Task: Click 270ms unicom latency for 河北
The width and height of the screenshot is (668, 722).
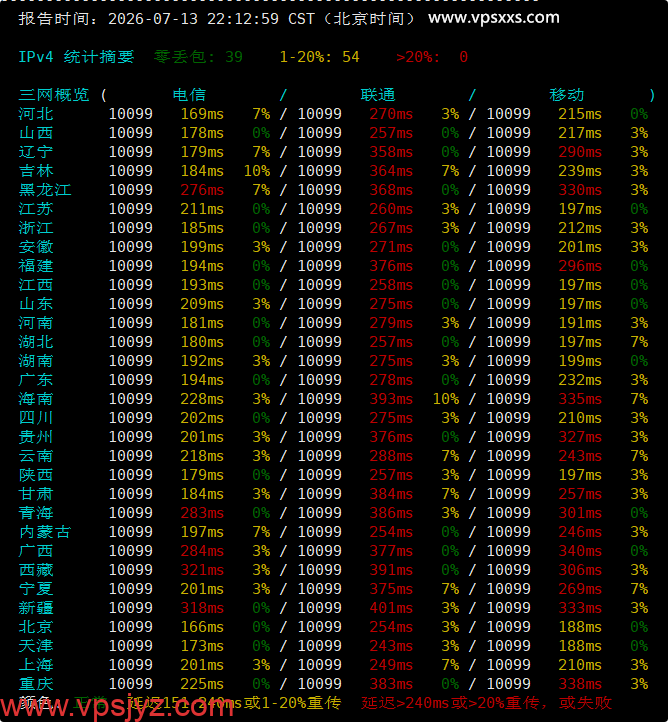Action: (x=391, y=114)
